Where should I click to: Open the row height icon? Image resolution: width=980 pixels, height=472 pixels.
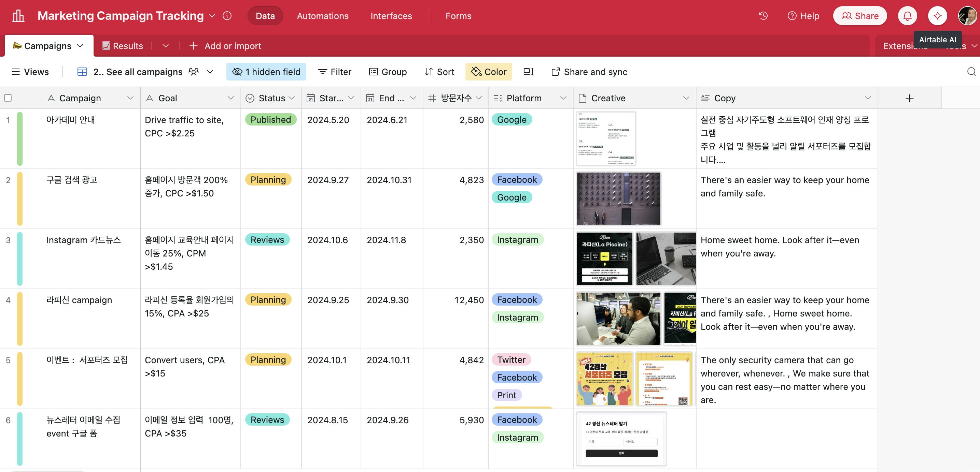(529, 72)
